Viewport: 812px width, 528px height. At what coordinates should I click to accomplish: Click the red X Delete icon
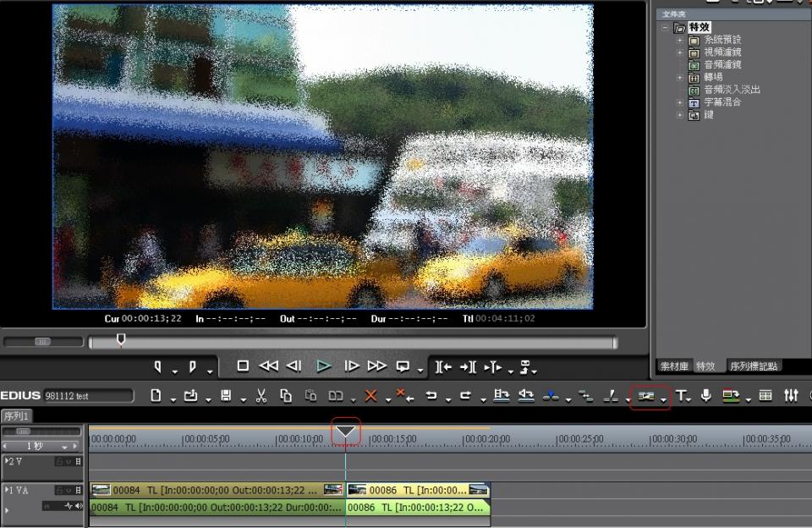coord(370,395)
